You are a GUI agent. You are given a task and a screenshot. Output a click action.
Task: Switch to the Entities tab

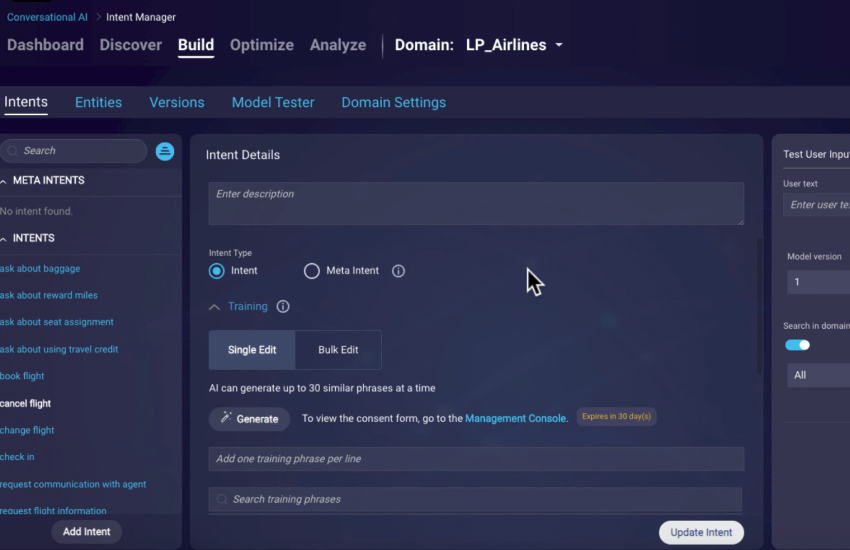tap(98, 102)
